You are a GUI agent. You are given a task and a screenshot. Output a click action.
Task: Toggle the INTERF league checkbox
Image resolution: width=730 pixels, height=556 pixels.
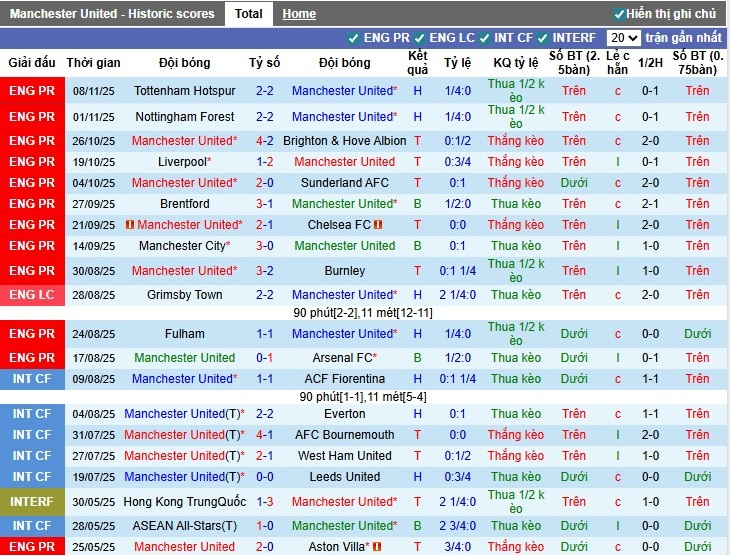(542, 38)
